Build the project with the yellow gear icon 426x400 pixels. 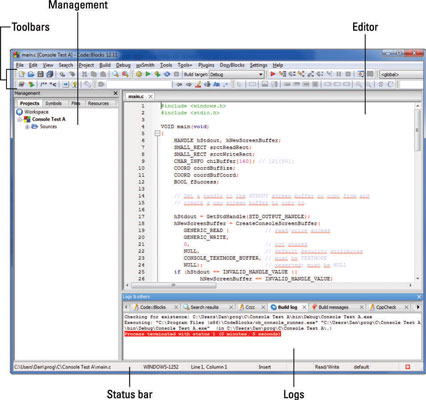[x=139, y=74]
